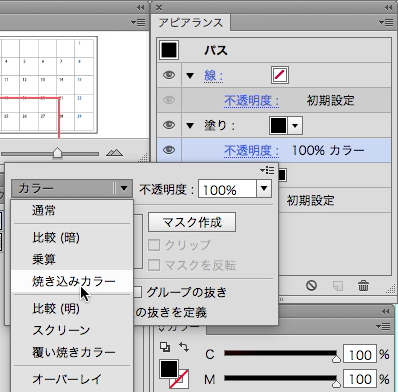This screenshot has height=392, width=398.
Task: Click the M value field showing 100
Action: (x=360, y=379)
